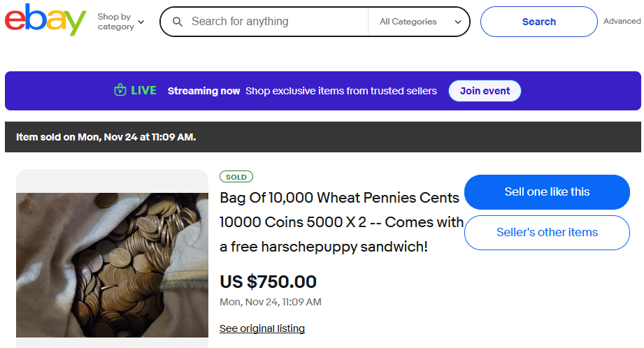This screenshot has width=644, height=348.
Task: Open the Advanced search link
Action: coord(622,21)
